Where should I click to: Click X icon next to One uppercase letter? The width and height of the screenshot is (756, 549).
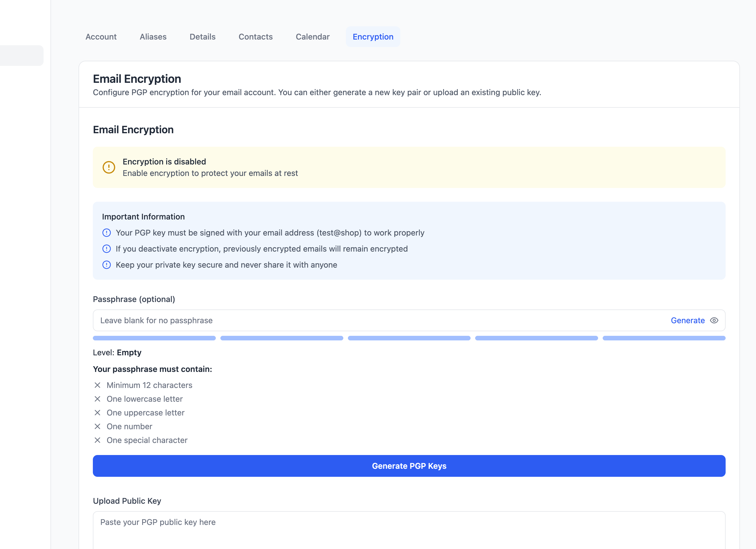click(97, 413)
